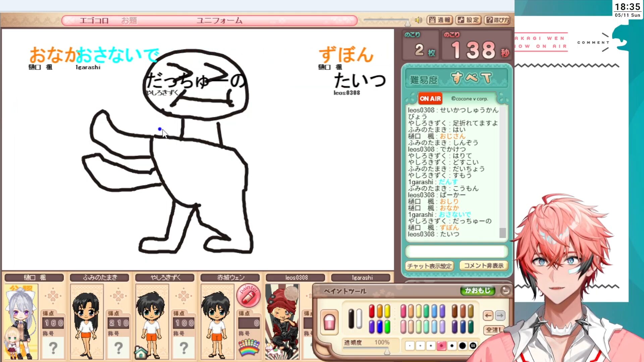Open the かおもじ emoticon picker
Image resolution: width=644 pixels, height=362 pixels.
pos(478,291)
